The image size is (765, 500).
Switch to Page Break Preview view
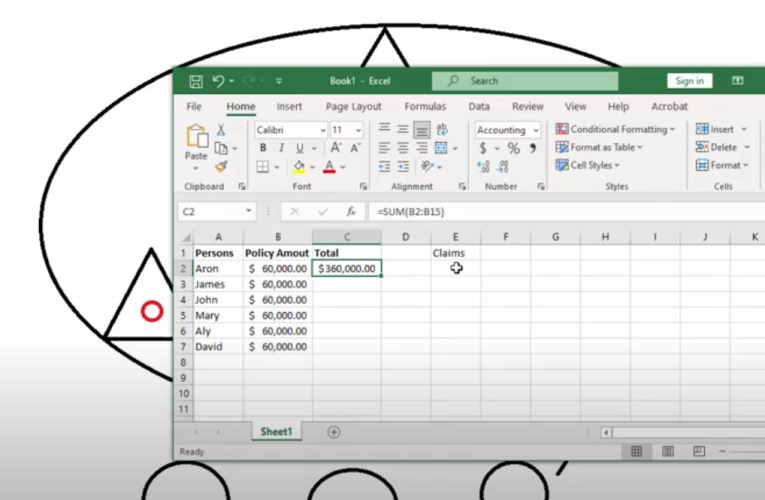[699, 452]
